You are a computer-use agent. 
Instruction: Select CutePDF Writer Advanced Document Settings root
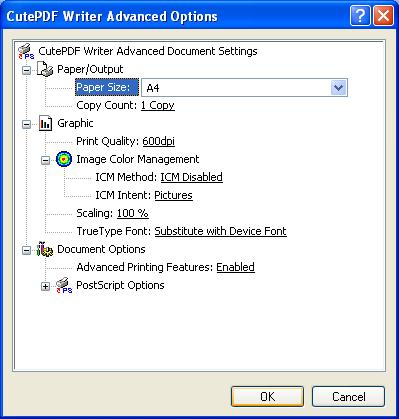[148, 51]
